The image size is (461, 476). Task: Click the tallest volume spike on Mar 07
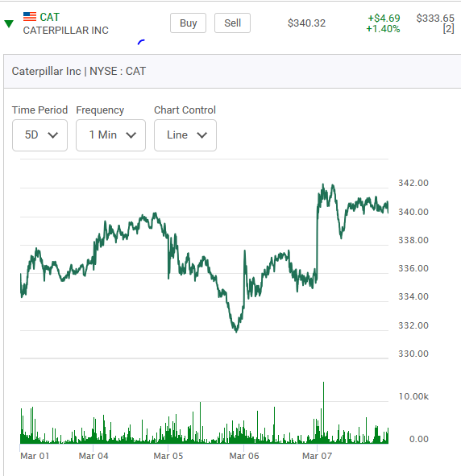click(323, 413)
